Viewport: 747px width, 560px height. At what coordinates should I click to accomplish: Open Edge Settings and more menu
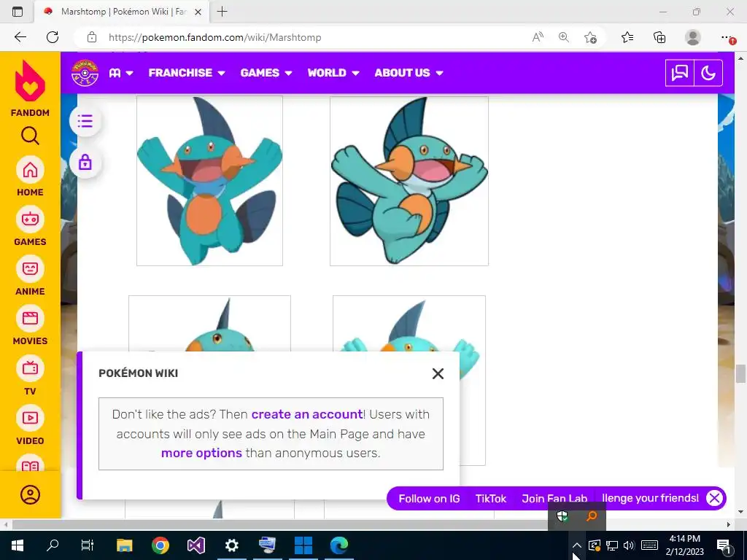(727, 37)
